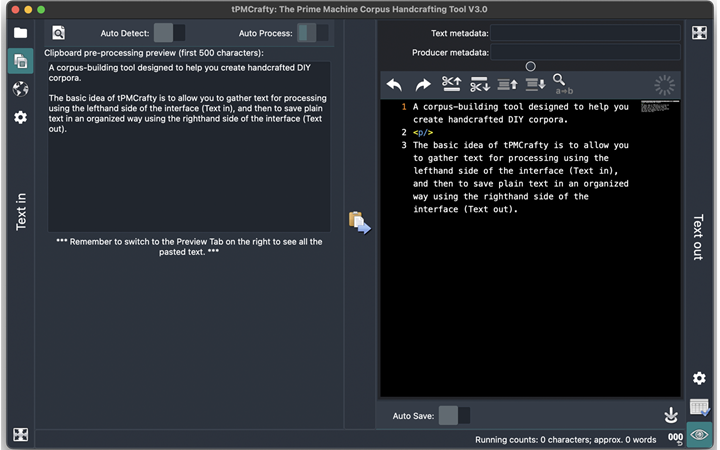Redo the last edit in the output editor
Viewport: 720px width, 450px height.
422,85
